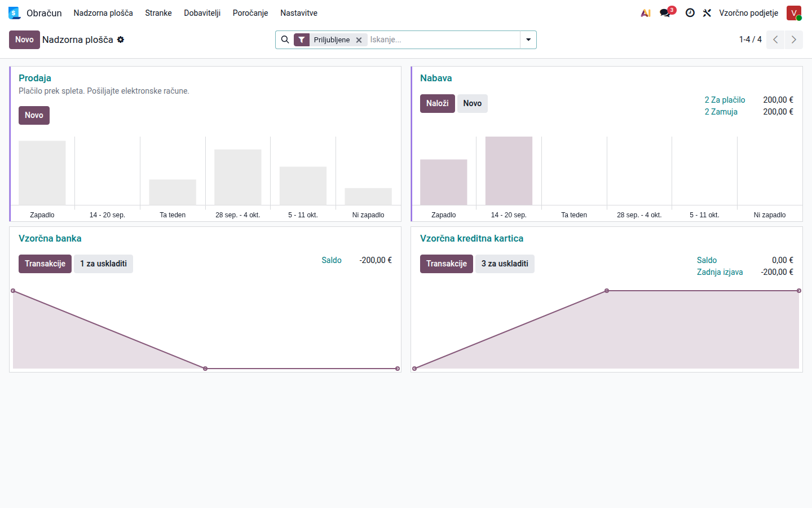Click Saldo link in Vzorčna kreditna kartica
The image size is (812, 508).
coord(707,260)
